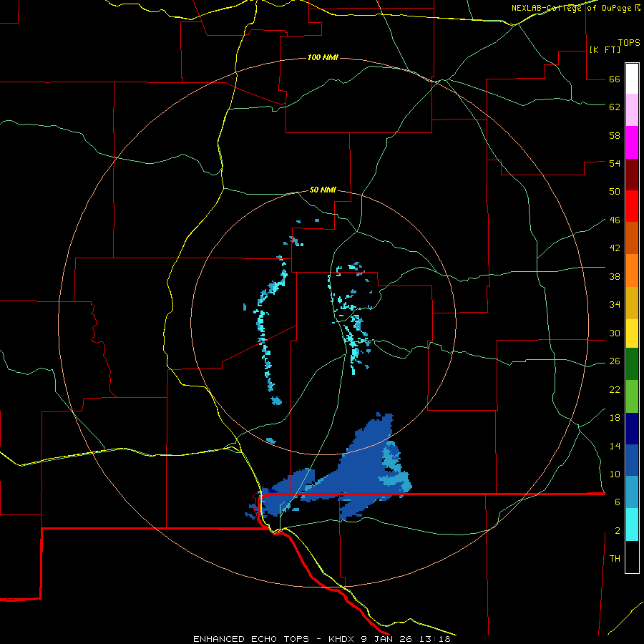Click the "TOPS" legend title
Image resolution: width=644 pixels, height=644 pixels.
pos(629,43)
